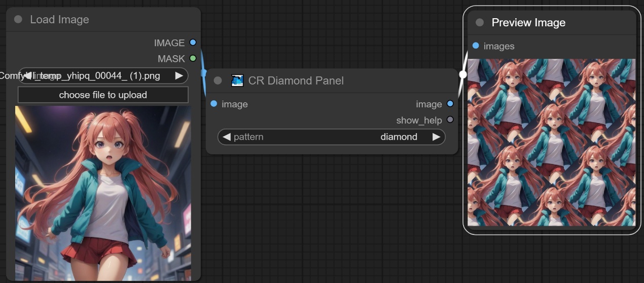Switch to next image file using right arrow

pyautogui.click(x=179, y=76)
